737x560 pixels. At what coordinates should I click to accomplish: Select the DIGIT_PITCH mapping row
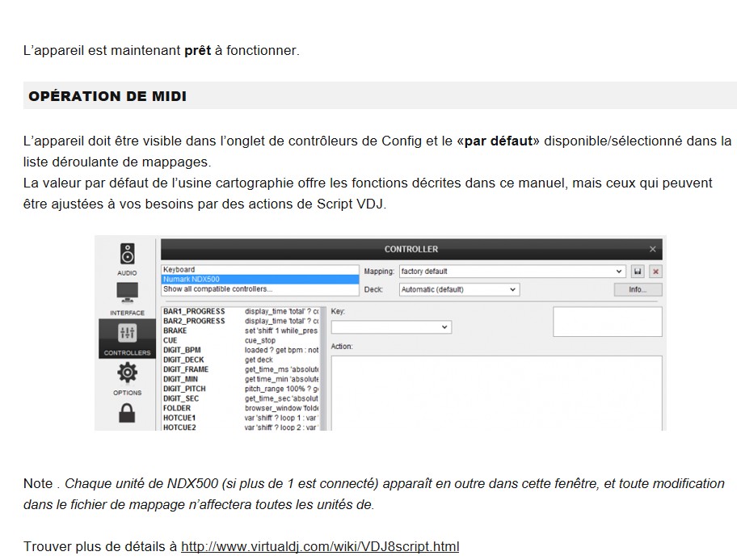pos(241,389)
